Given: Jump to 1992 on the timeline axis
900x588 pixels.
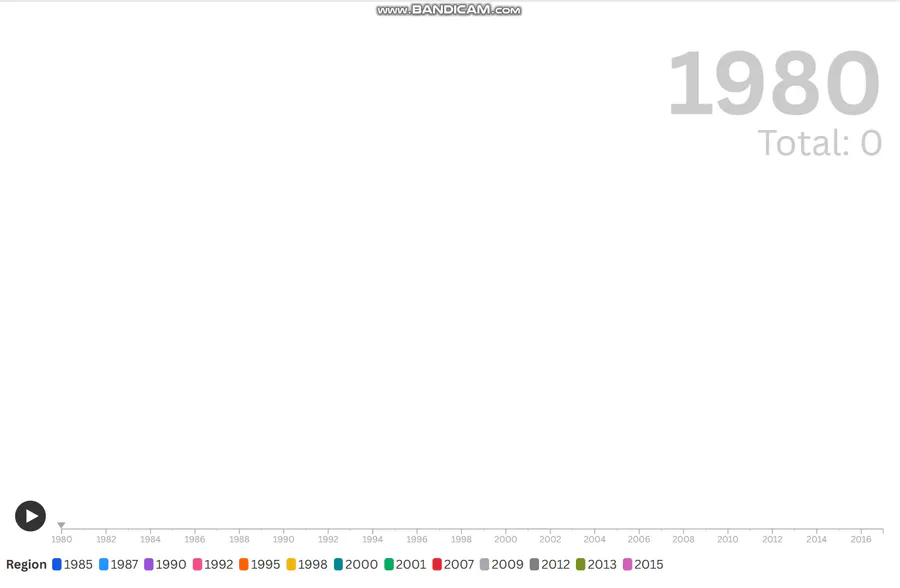Looking at the screenshot, I should [328, 539].
